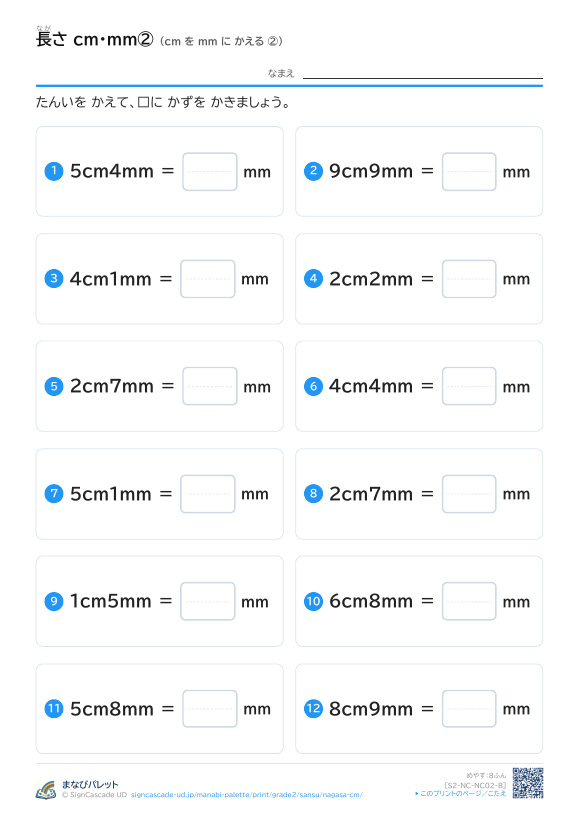Open the signcascade-ud.jp footer URL link

[246, 795]
